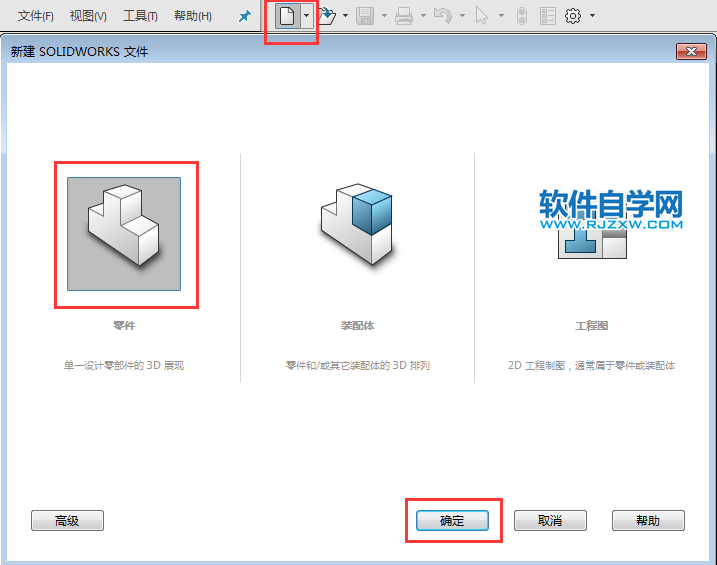Viewport: 717px width, 565px height.
Task: Click the Save disk icon
Action: tap(365, 16)
